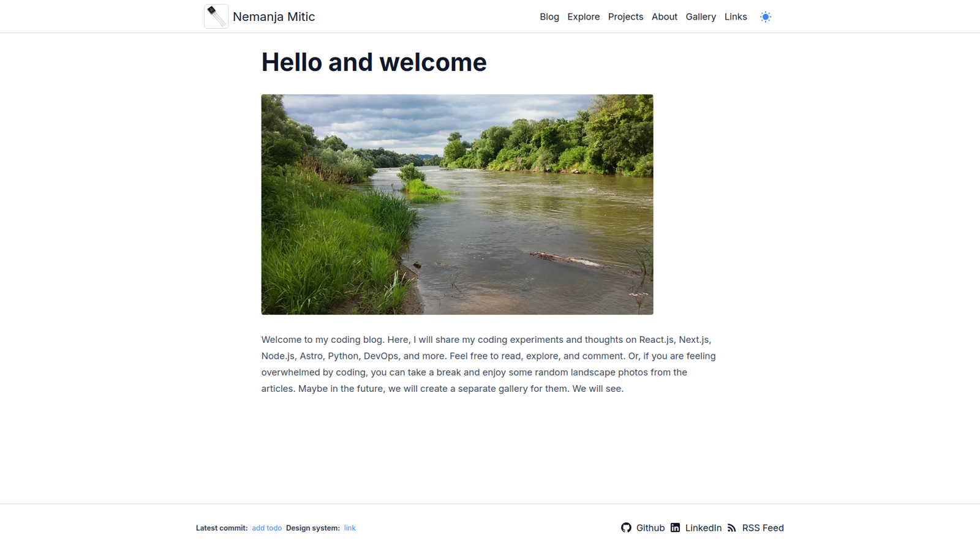Open the About page
Viewport: 980px width, 551px height.
pos(664,17)
